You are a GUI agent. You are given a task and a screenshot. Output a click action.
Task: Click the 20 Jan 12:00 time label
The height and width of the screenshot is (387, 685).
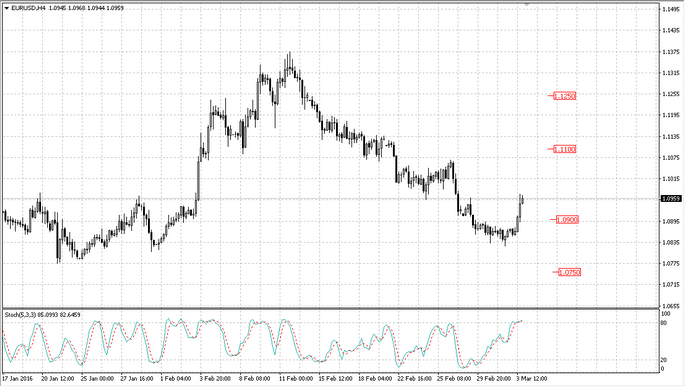(57, 378)
